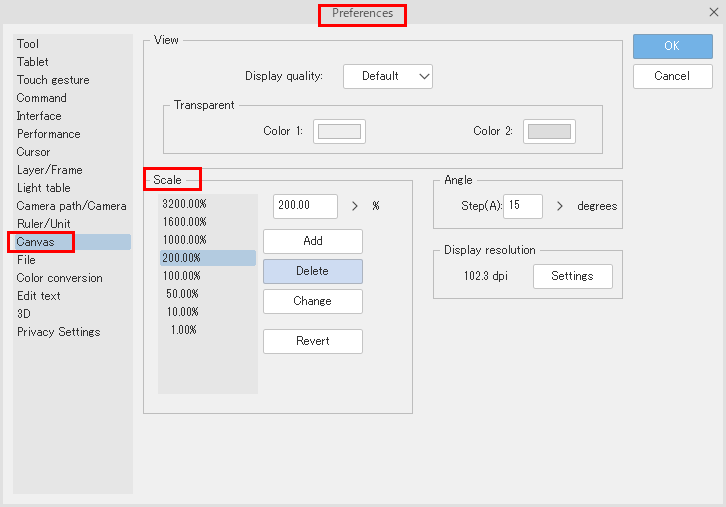Image resolution: width=726 pixels, height=507 pixels.
Task: Click the Change scale button
Action: click(x=312, y=301)
